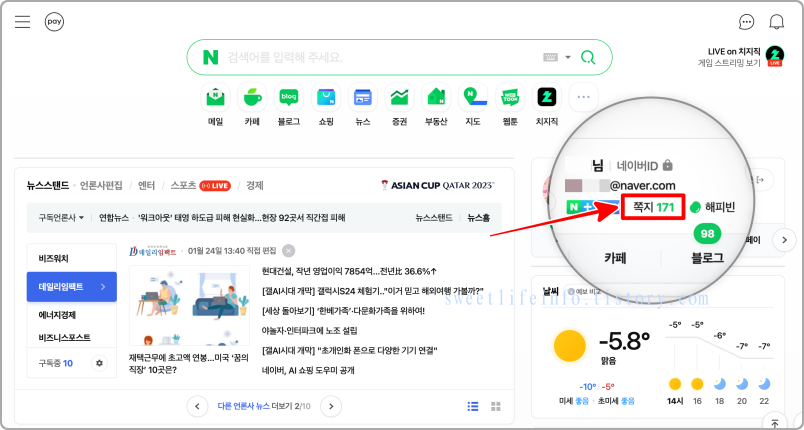The width and height of the screenshot is (804, 430).
Task: Open the search options dropdown arrow
Action: click(x=568, y=57)
